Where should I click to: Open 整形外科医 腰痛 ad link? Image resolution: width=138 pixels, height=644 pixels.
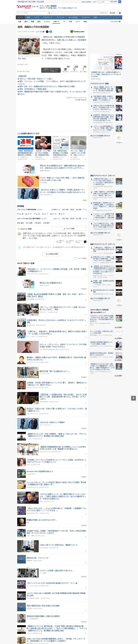[x=55, y=371]
